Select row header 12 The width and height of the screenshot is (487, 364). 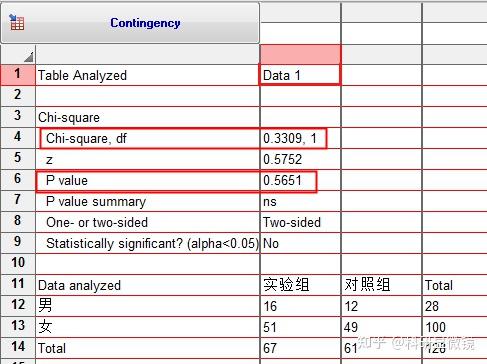(x=18, y=305)
